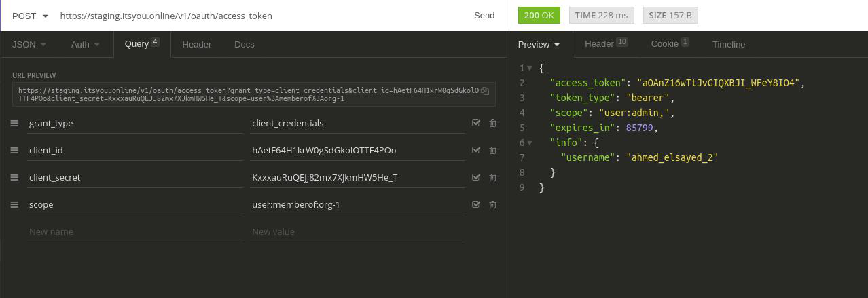The width and height of the screenshot is (868, 298).
Task: Edit the user:memberof:org-1 value field
Action: 357,204
